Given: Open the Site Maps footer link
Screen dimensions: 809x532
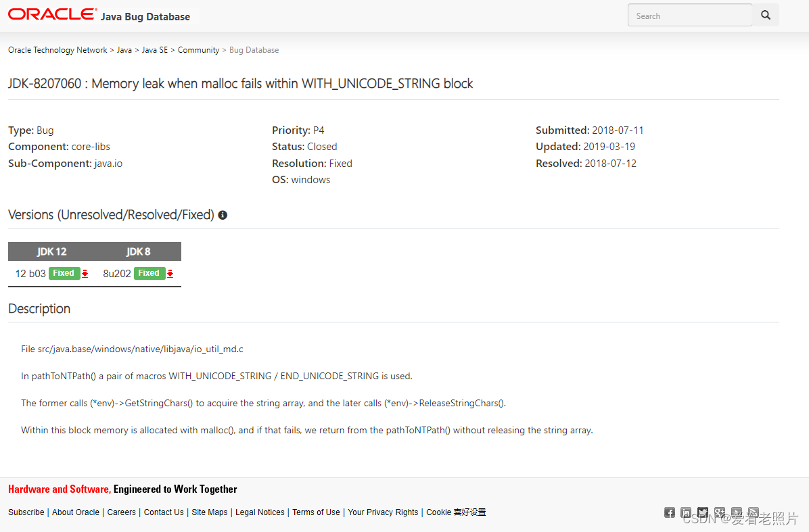Looking at the screenshot, I should (210, 512).
